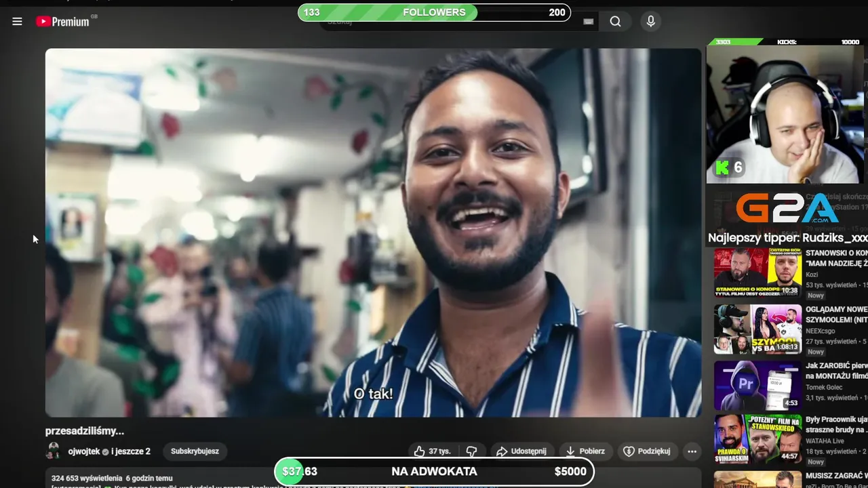Open recommended video thumbnail with 44:57 duration
Image resolution: width=868 pixels, height=488 pixels.
(757, 439)
